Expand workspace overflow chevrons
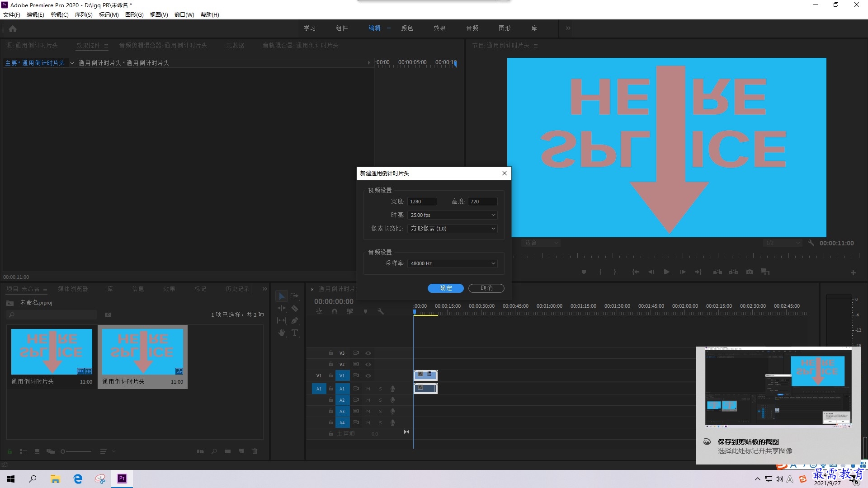868x488 pixels. tap(568, 28)
